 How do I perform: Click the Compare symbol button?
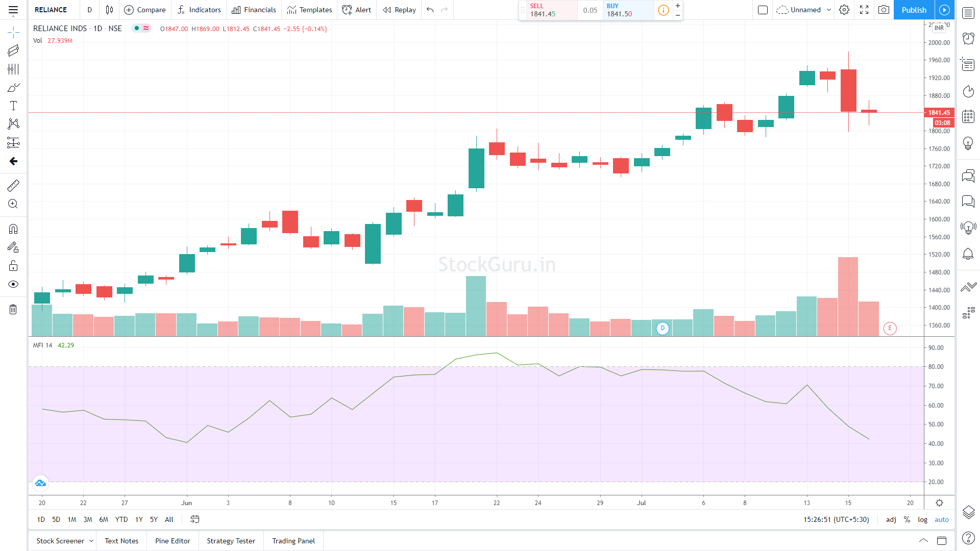(x=145, y=10)
